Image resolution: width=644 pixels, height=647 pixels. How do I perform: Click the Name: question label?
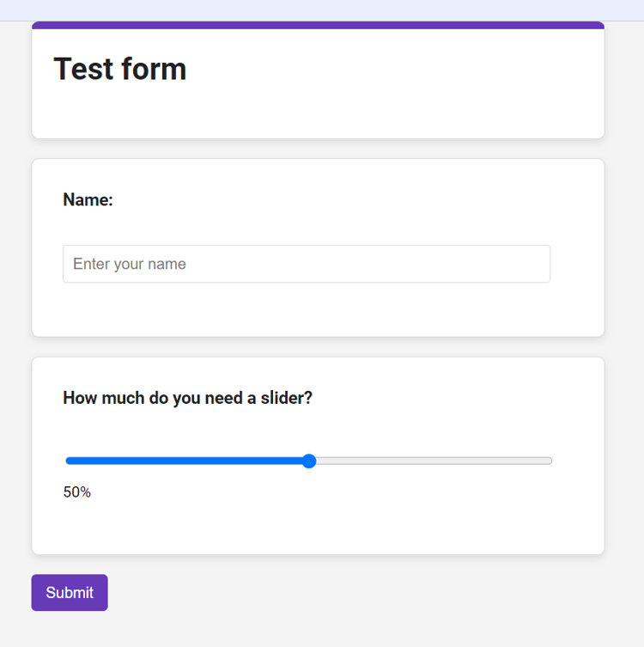[x=88, y=199]
